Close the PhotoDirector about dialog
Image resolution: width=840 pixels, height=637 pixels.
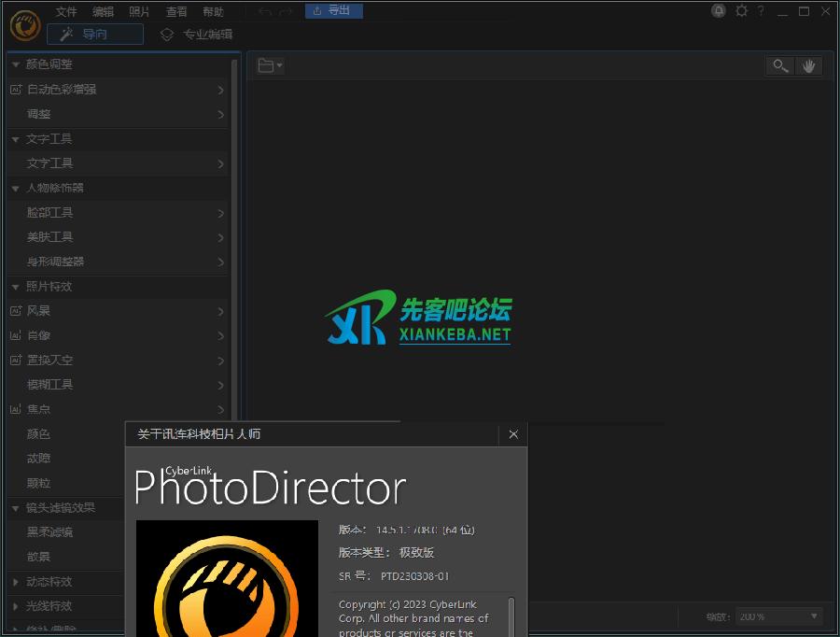(513, 434)
